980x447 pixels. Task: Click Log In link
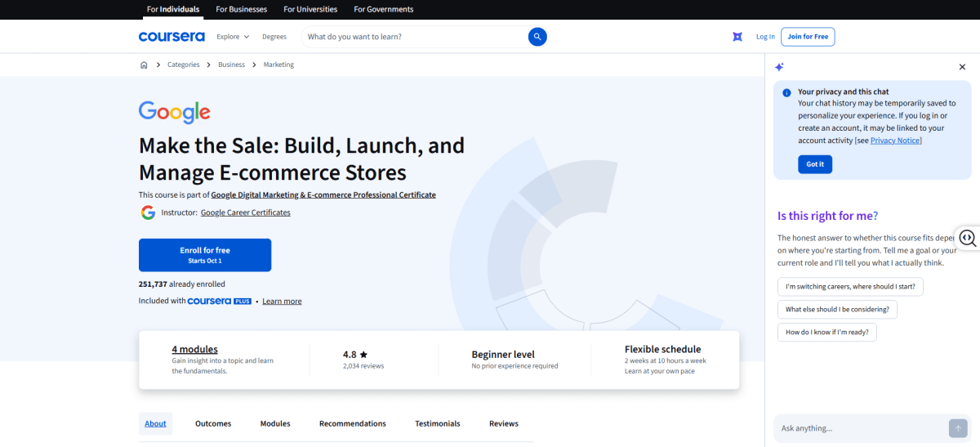tap(765, 37)
